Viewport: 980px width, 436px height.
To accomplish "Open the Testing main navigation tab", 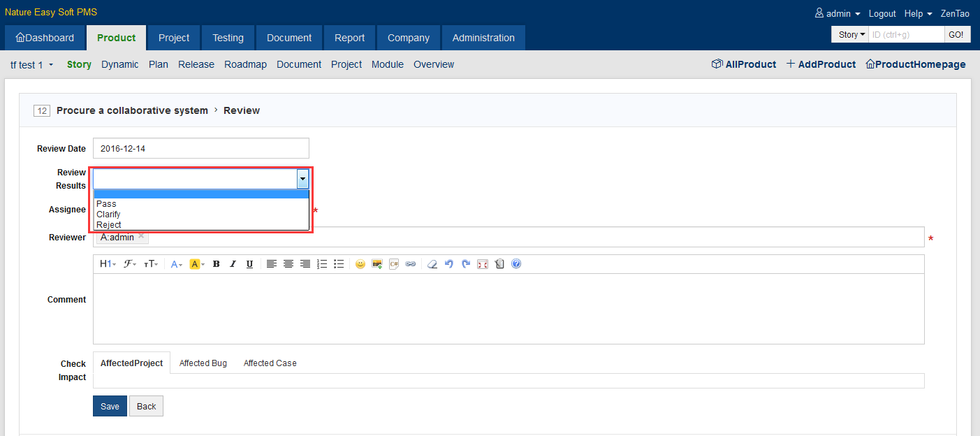I will click(228, 38).
